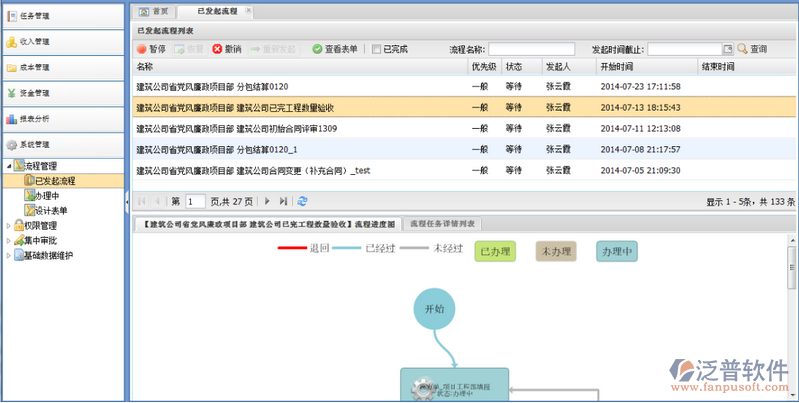
Task: Open the 收入管理 sidebar section
Action: pos(63,42)
